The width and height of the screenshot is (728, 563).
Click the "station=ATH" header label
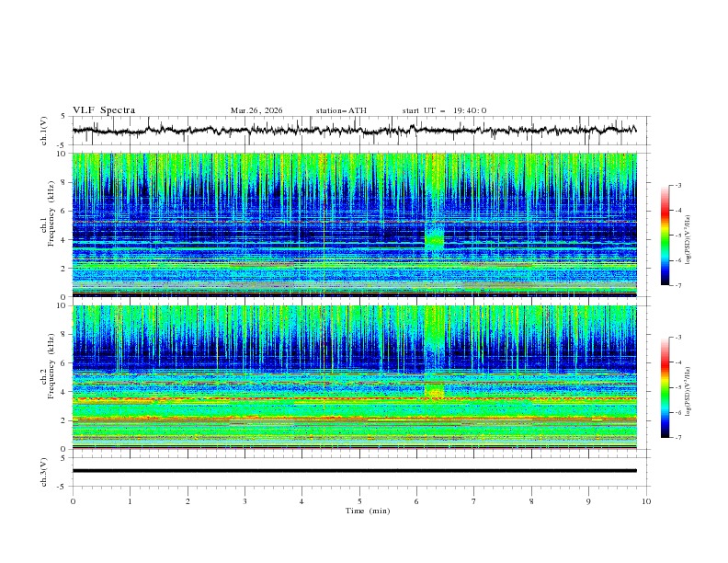(x=341, y=110)
